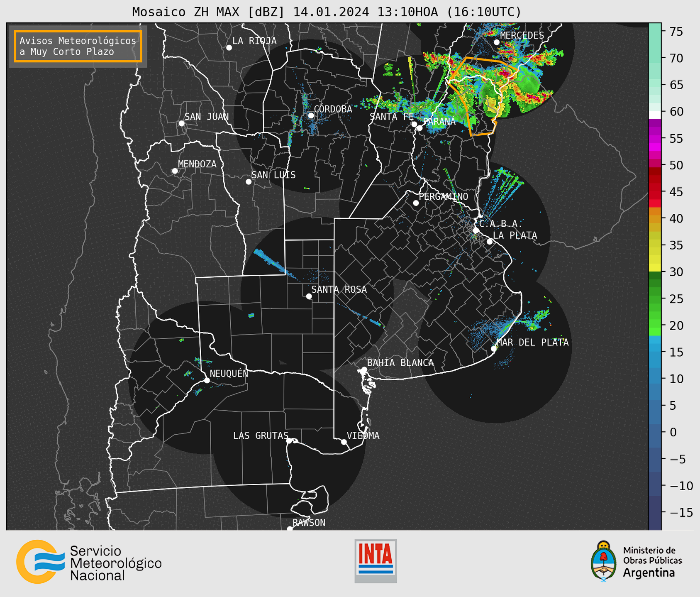Click the Bahía Blanca city marker dot
The width and height of the screenshot is (700, 597).
tap(364, 369)
